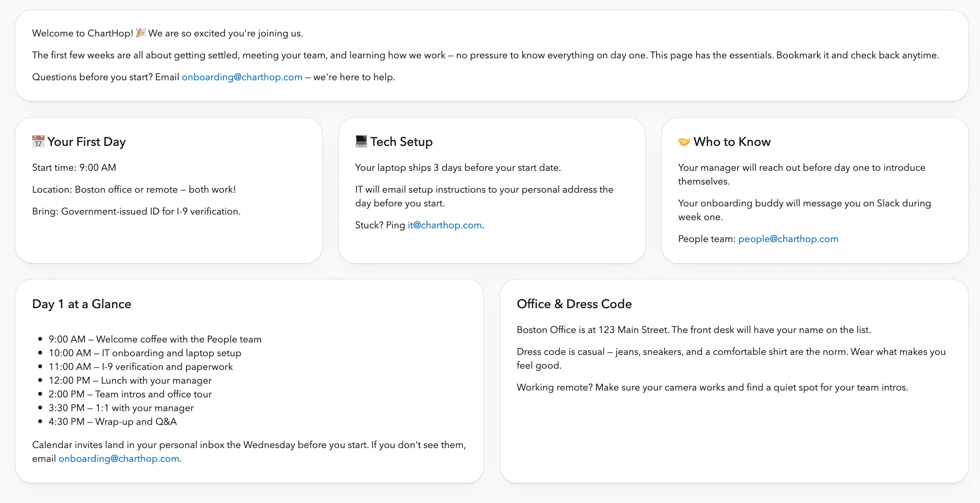This screenshot has width=980, height=503.
Task: Select the "4:30 PM – Wrap-up and Q&A" item
Action: pos(113,421)
